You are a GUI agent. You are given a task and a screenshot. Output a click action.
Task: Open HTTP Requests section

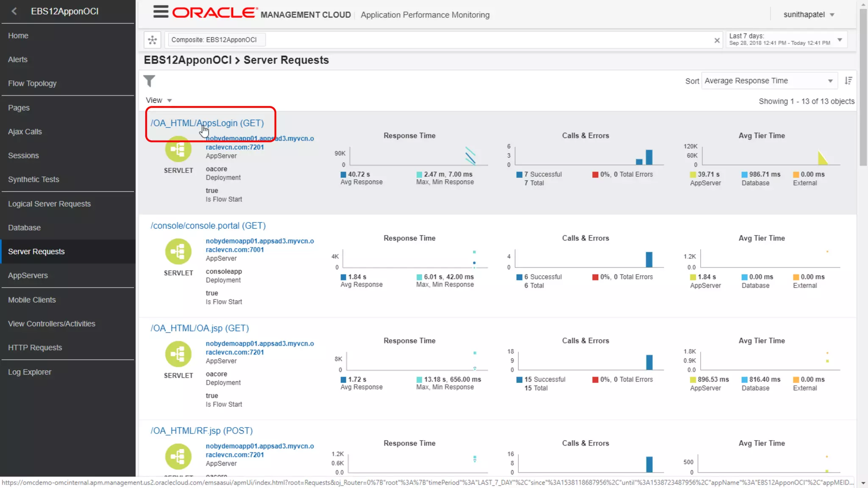35,348
